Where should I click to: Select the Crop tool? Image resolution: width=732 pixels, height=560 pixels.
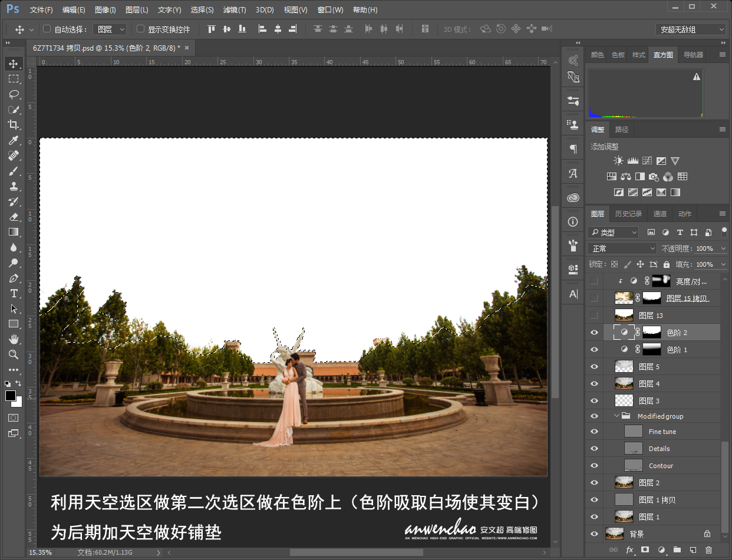click(x=14, y=125)
